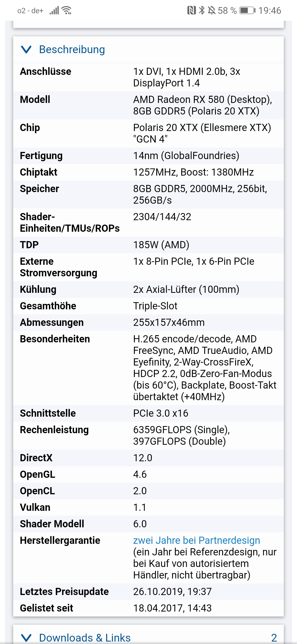
Task: Open the Beschreibung section heading
Action: (x=72, y=50)
